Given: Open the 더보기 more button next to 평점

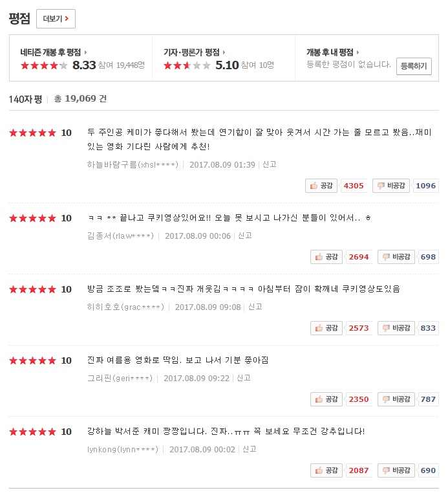Looking at the screenshot, I should [56, 19].
